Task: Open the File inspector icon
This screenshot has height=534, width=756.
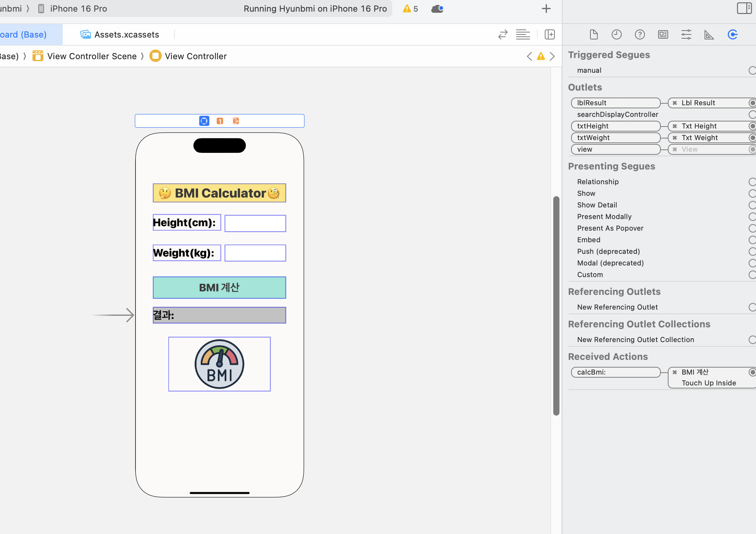Action: 594,34
